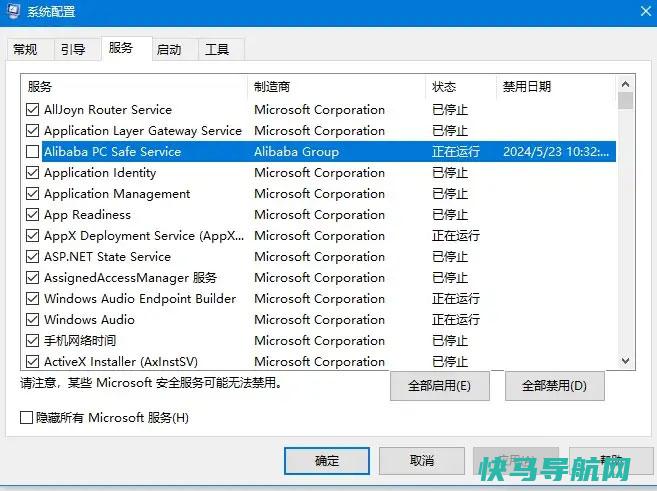Click the Alibaba Group manufacturer cell

click(297, 152)
